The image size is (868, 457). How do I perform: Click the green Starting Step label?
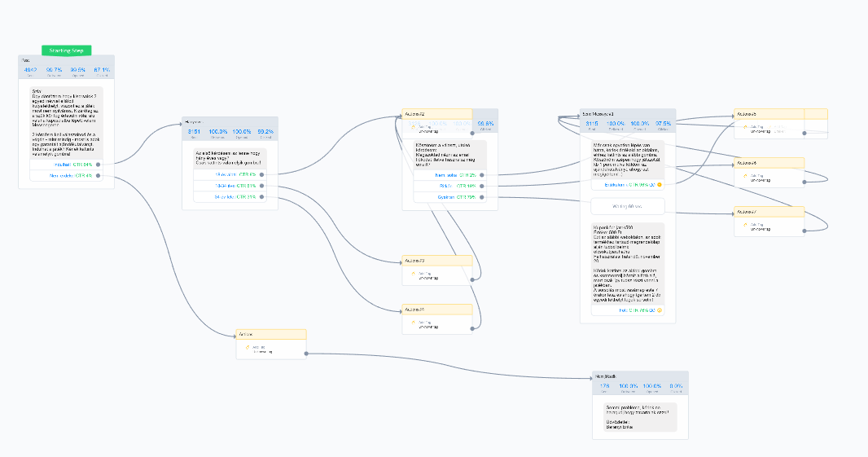click(x=67, y=51)
